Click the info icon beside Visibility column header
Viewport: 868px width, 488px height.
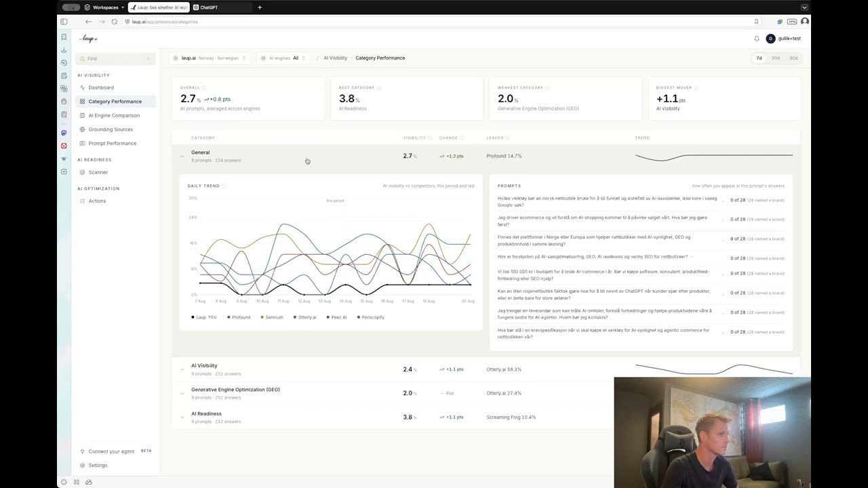coord(431,138)
